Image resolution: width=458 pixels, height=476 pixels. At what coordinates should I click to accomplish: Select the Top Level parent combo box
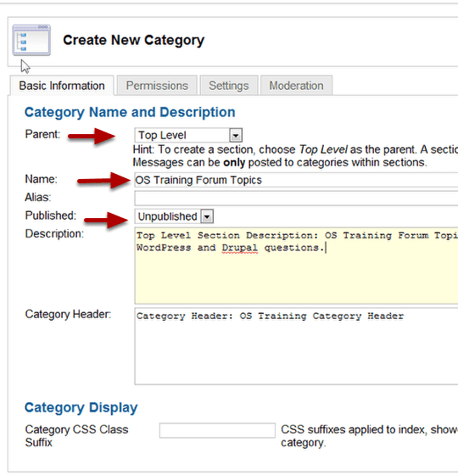click(188, 136)
